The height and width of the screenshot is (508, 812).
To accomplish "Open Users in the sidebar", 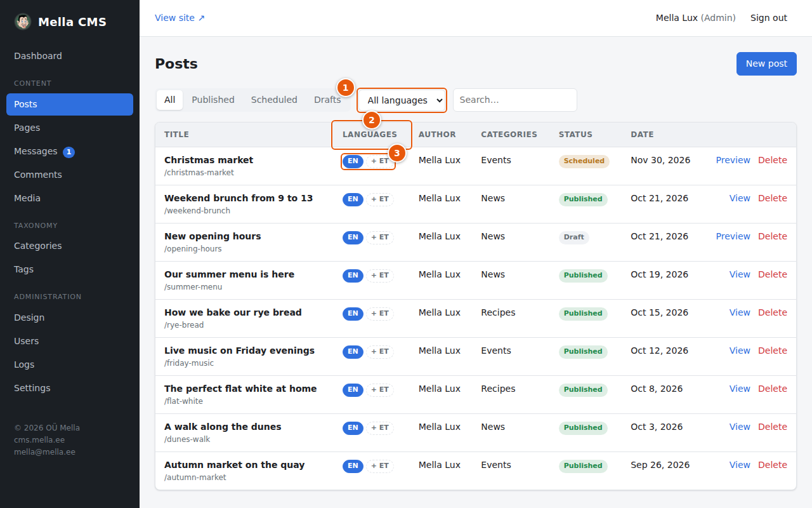I will (x=70, y=341).
